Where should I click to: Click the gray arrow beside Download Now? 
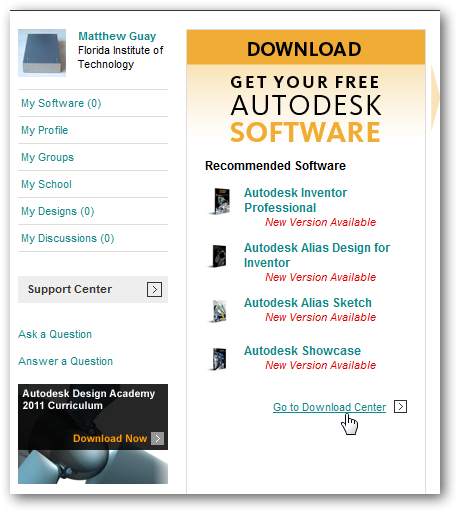point(157,438)
